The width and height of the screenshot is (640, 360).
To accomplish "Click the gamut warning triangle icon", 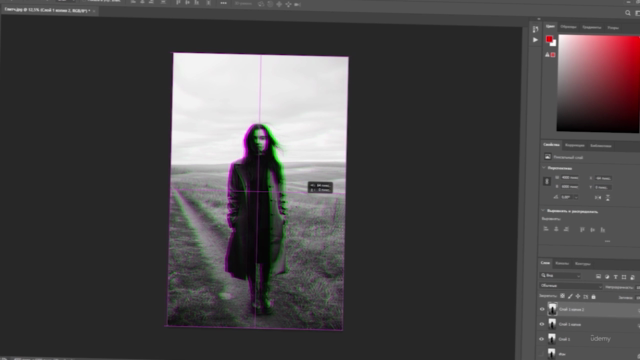I will [547, 55].
